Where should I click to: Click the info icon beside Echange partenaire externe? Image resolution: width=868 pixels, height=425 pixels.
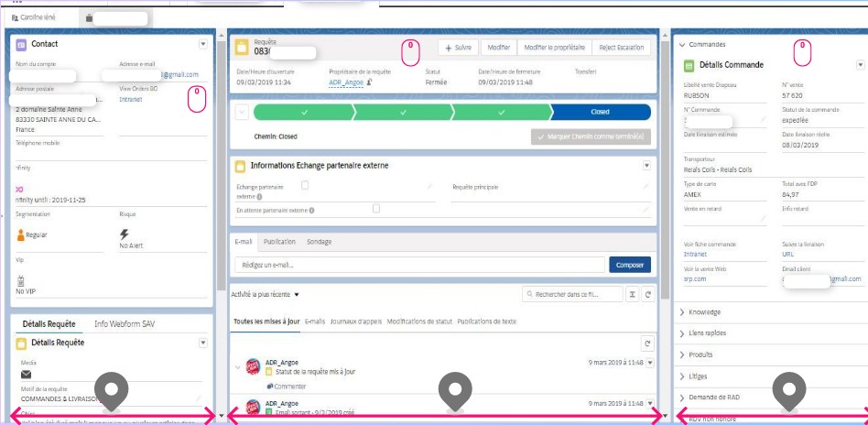(260, 197)
